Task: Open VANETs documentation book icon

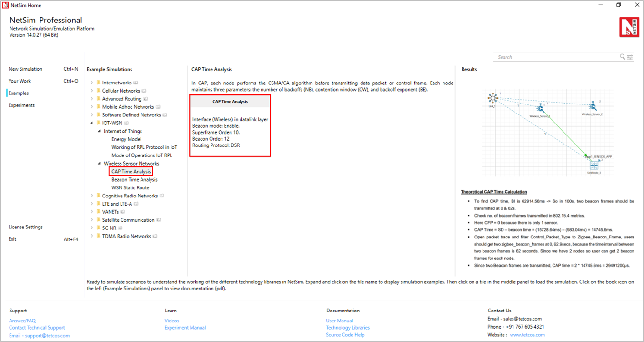Action: 123,212
